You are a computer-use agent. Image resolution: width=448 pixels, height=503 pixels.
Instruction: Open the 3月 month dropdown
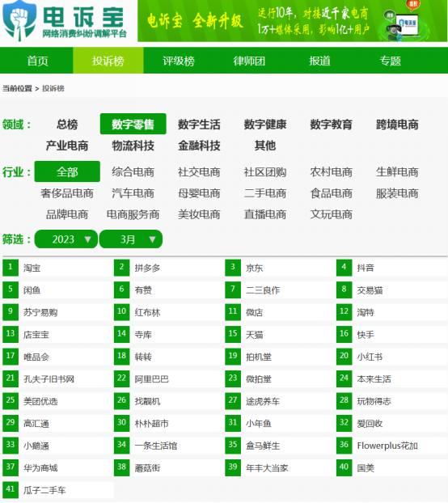click(131, 239)
